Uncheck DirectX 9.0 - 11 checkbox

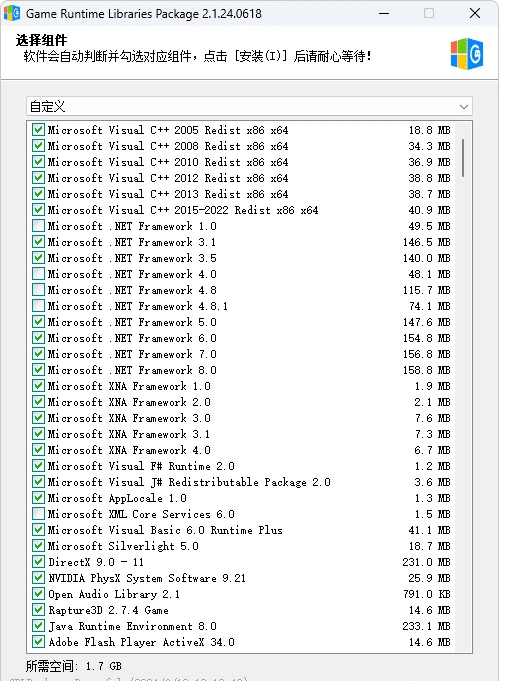38,562
